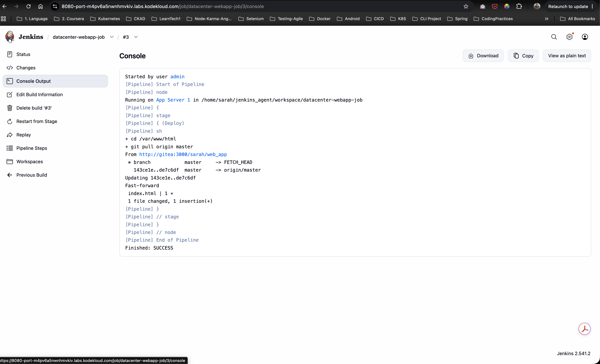Open the CICD bookmark folder

pos(375,19)
